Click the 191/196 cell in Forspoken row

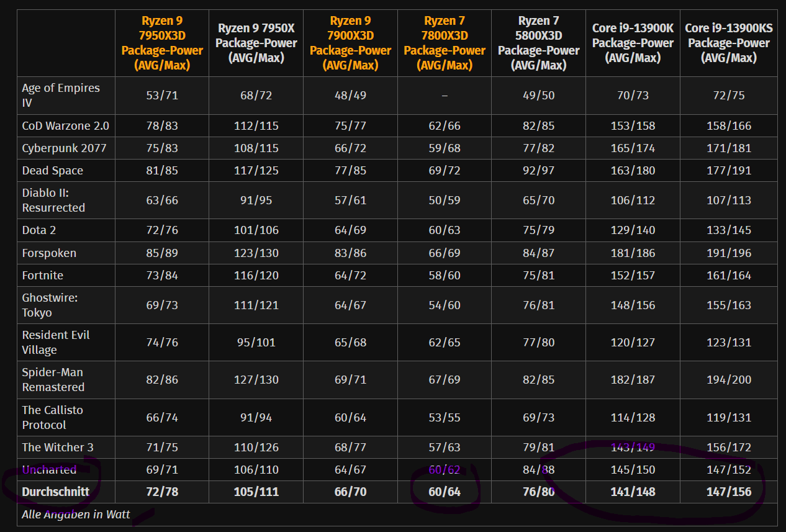click(x=729, y=253)
